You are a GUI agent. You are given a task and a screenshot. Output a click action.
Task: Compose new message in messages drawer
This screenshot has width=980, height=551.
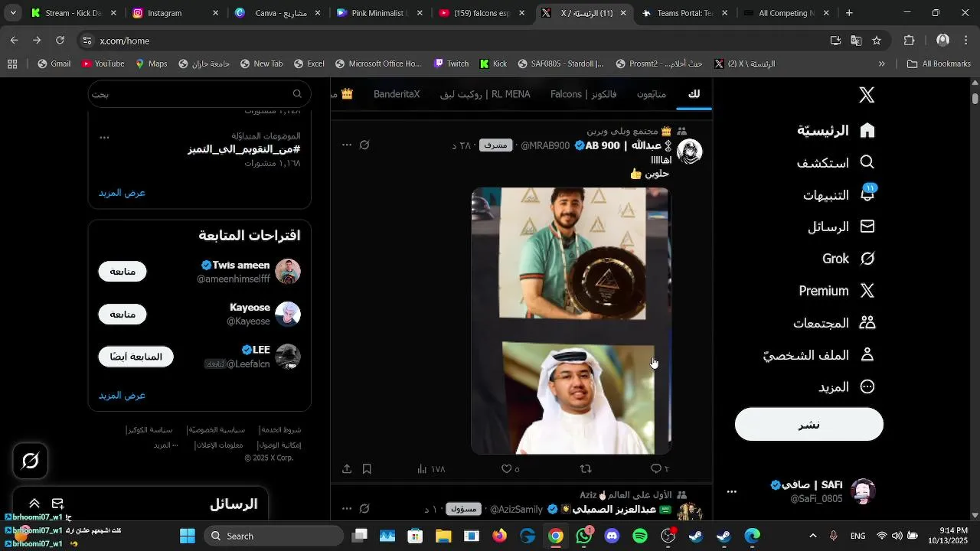click(57, 504)
